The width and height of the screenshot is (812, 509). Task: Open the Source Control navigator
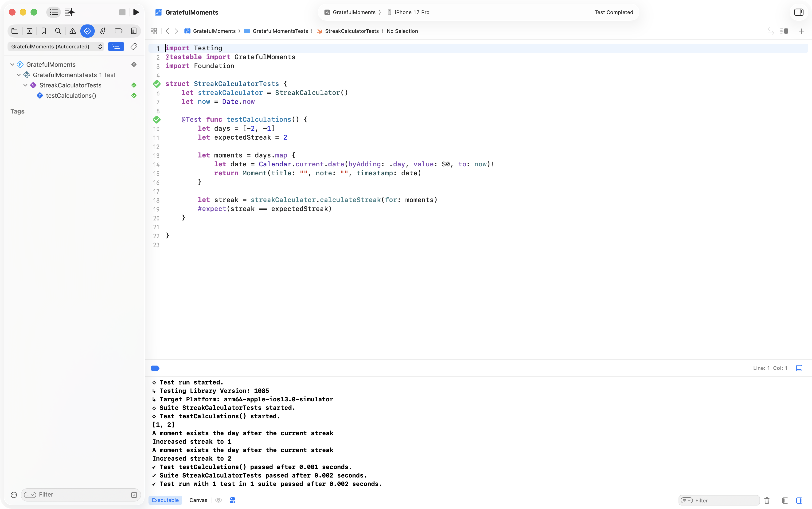(29, 31)
